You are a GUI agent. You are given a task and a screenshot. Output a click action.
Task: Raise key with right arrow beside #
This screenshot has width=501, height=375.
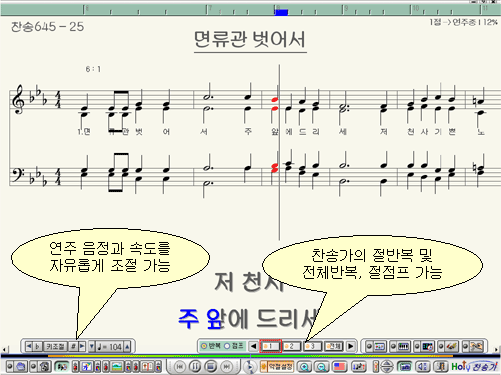click(82, 347)
